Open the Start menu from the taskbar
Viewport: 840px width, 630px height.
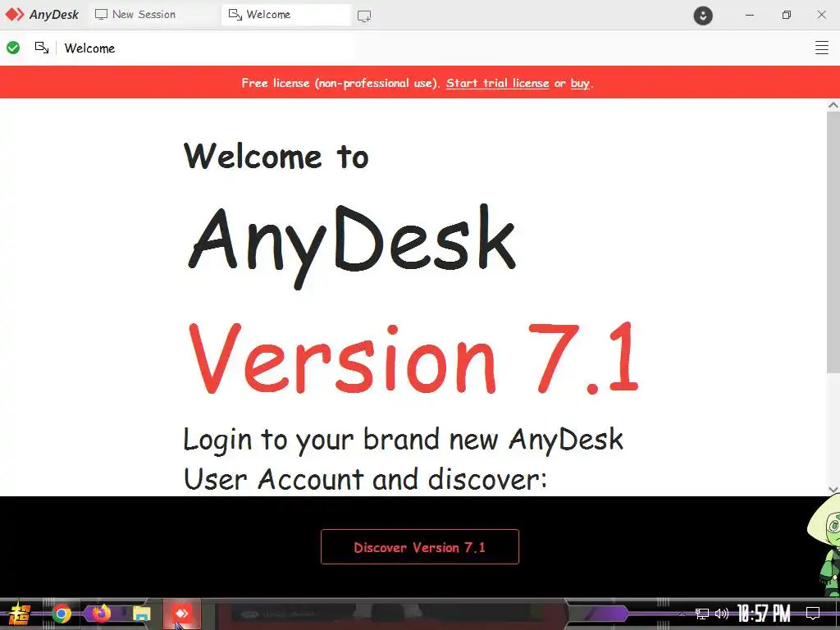coord(21,614)
